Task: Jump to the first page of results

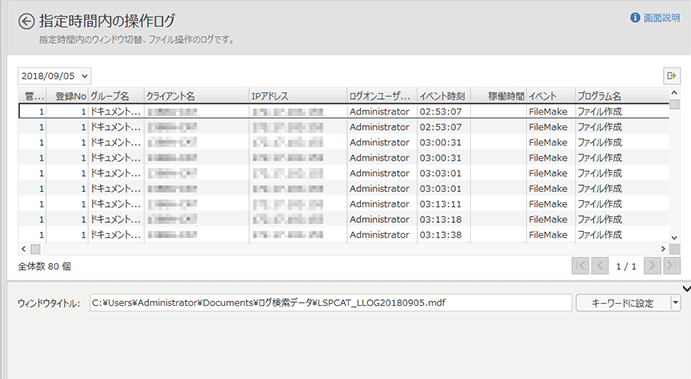Action: tap(580, 266)
